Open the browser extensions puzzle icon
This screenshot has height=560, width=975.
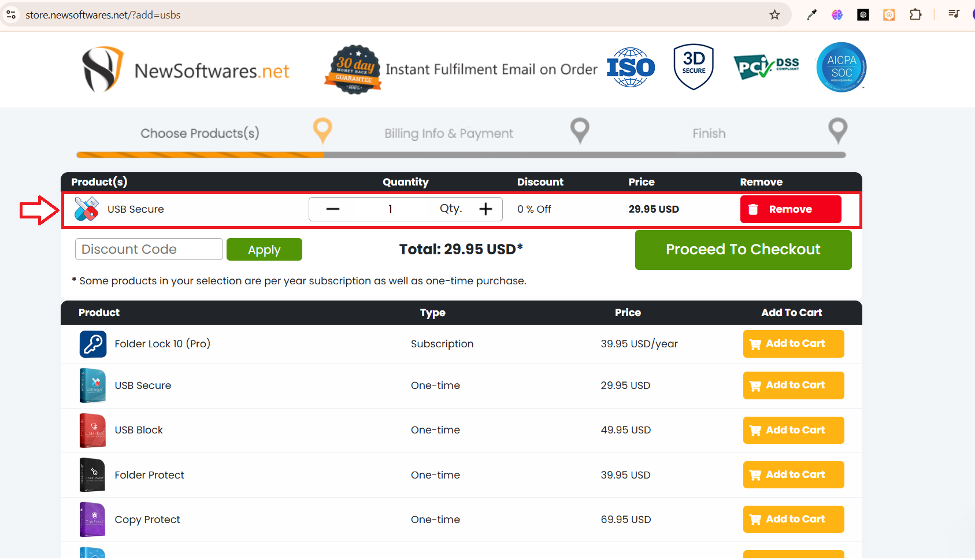916,14
